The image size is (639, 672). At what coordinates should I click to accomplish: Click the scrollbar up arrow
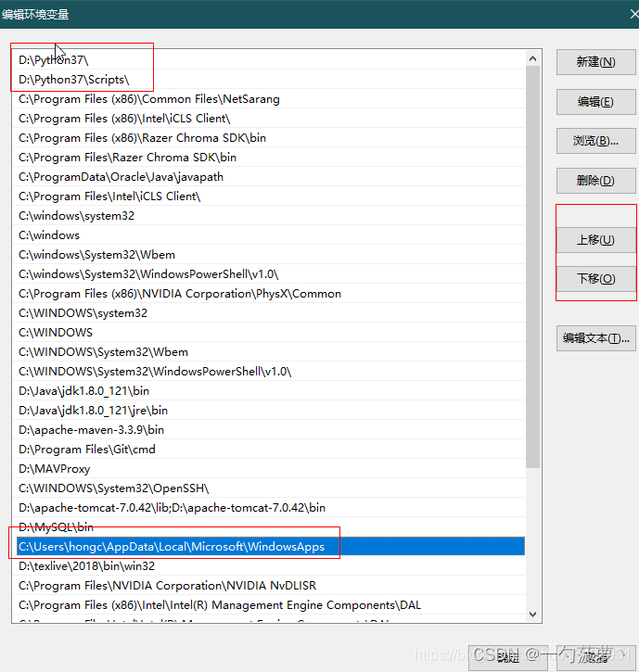(x=532, y=58)
